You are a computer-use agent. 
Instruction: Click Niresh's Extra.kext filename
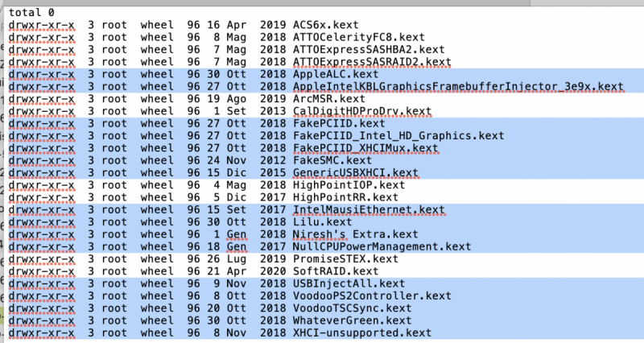[355, 234]
